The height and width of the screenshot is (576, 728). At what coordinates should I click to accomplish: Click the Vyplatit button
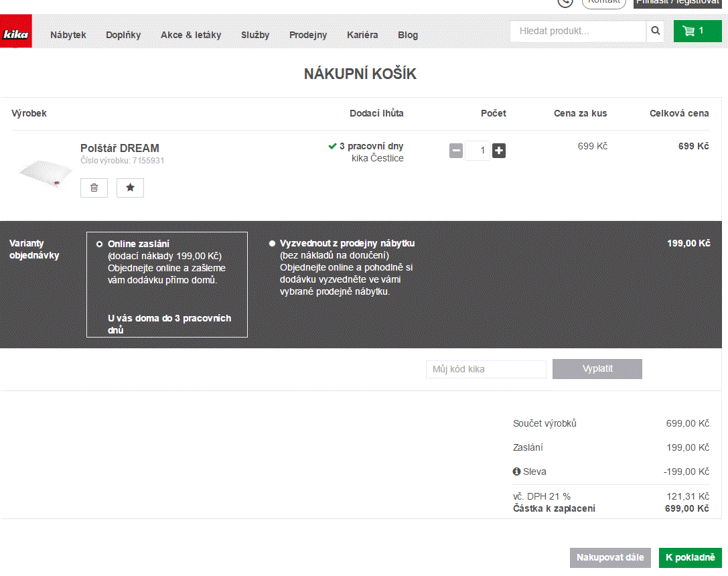tap(597, 369)
